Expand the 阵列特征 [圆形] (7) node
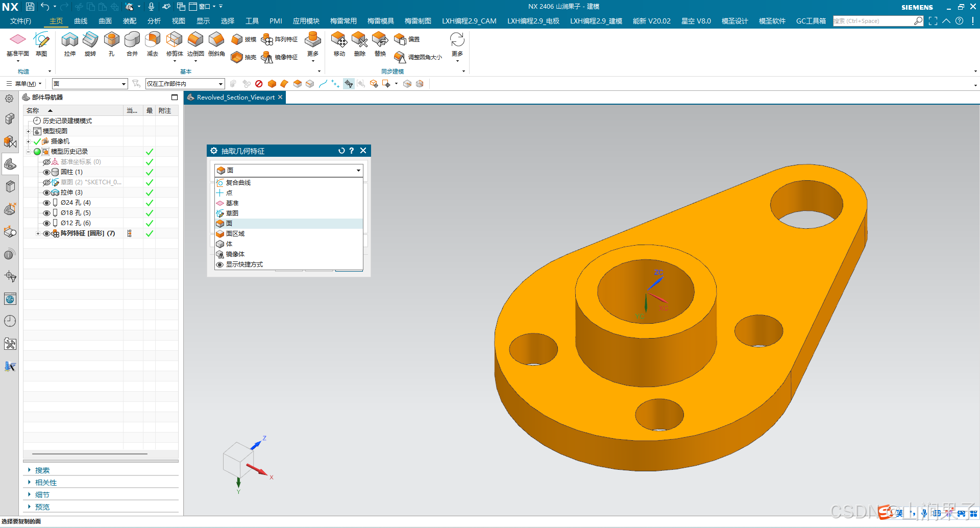This screenshot has width=980, height=528. pos(38,233)
